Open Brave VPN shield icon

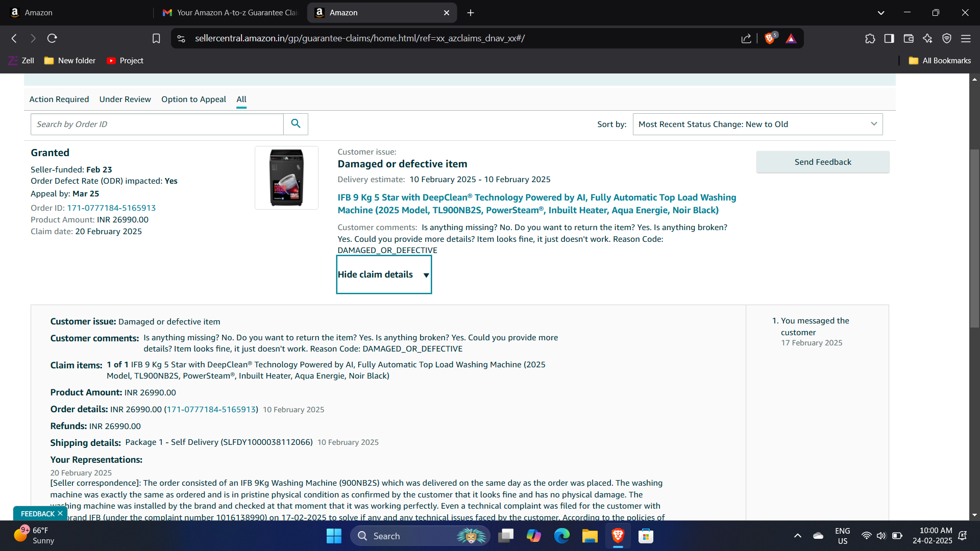tap(947, 38)
